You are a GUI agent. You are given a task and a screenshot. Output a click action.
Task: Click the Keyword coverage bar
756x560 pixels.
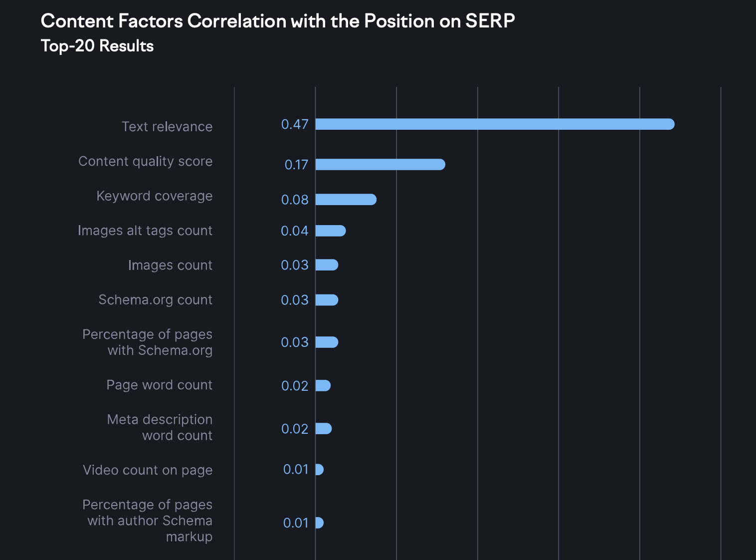[x=346, y=200]
